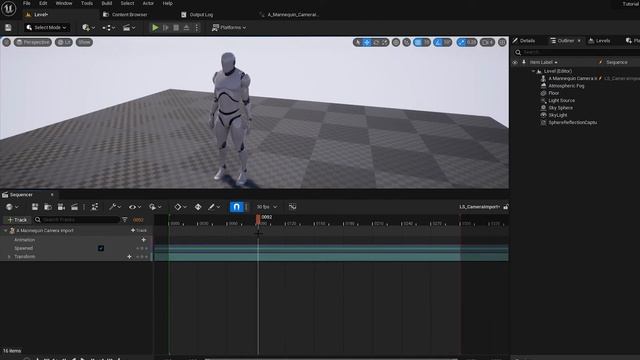Screen dimensions: 640x360
Task: Open the Add content (cube plus) dropdown
Action: pos(88,28)
